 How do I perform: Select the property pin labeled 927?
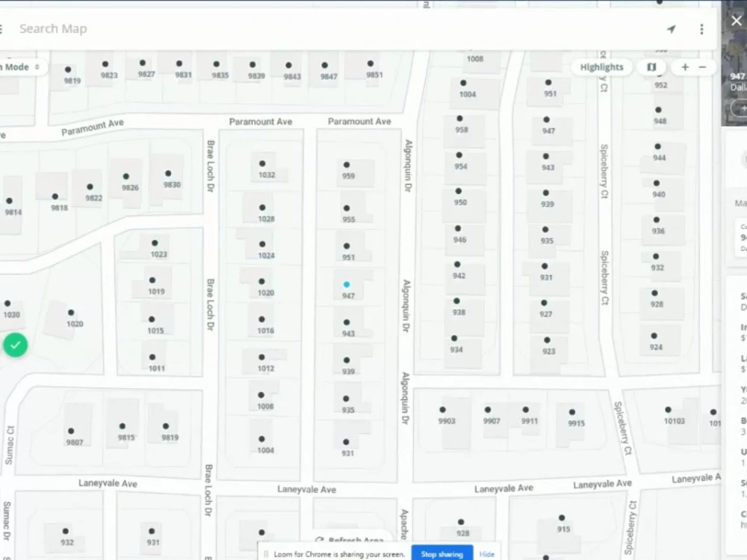[x=544, y=303]
